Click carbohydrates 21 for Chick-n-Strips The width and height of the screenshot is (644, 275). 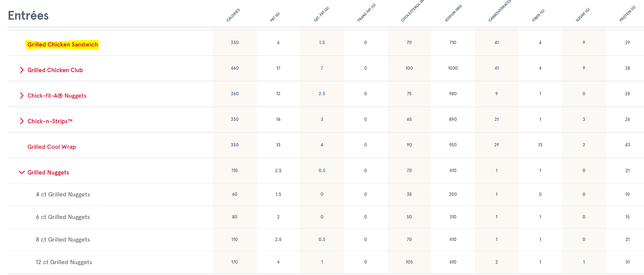(x=496, y=120)
